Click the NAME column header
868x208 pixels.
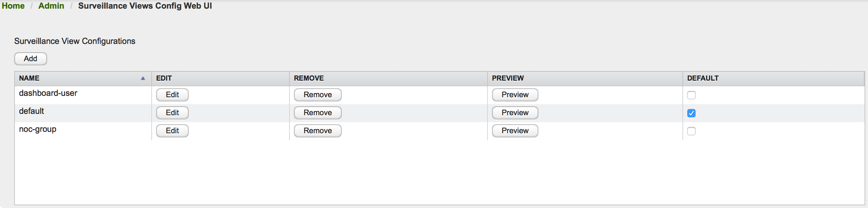[x=29, y=78]
